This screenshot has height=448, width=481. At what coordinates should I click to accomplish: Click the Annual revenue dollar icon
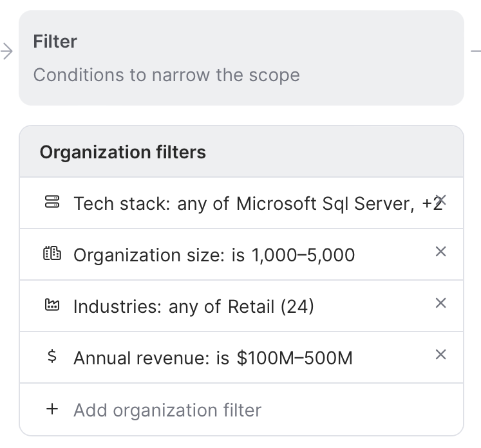pyautogui.click(x=52, y=357)
